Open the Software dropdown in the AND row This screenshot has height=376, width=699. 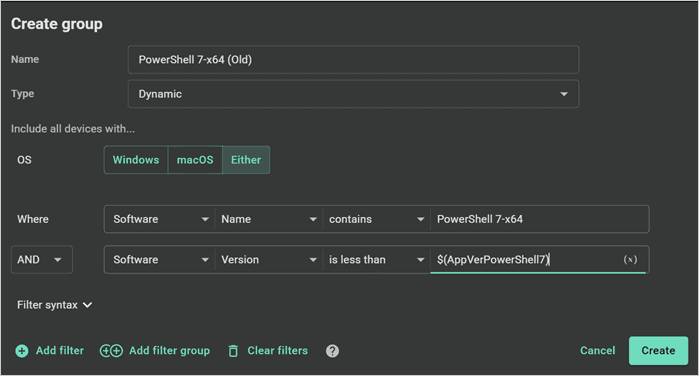160,260
